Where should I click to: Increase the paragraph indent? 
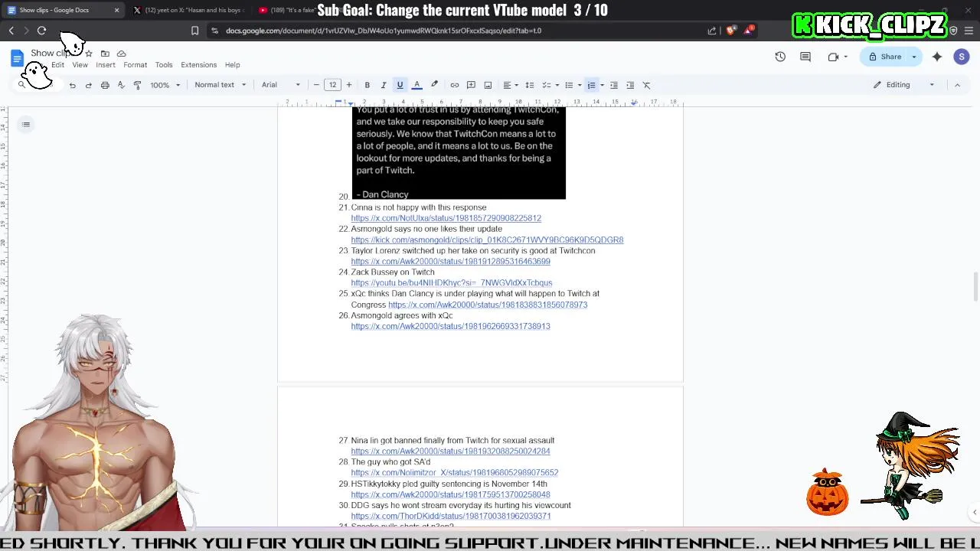point(630,85)
